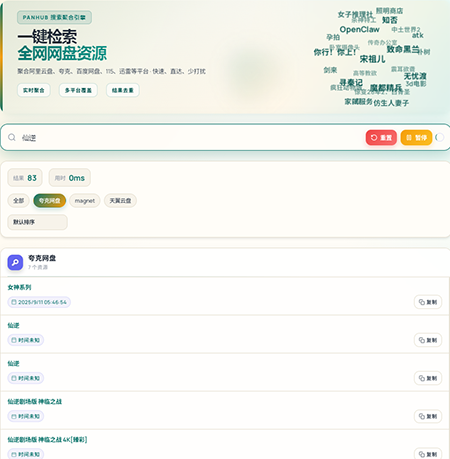Click the purple 夸克网盘 logo icon
The height and width of the screenshot is (459, 450).
15,263
